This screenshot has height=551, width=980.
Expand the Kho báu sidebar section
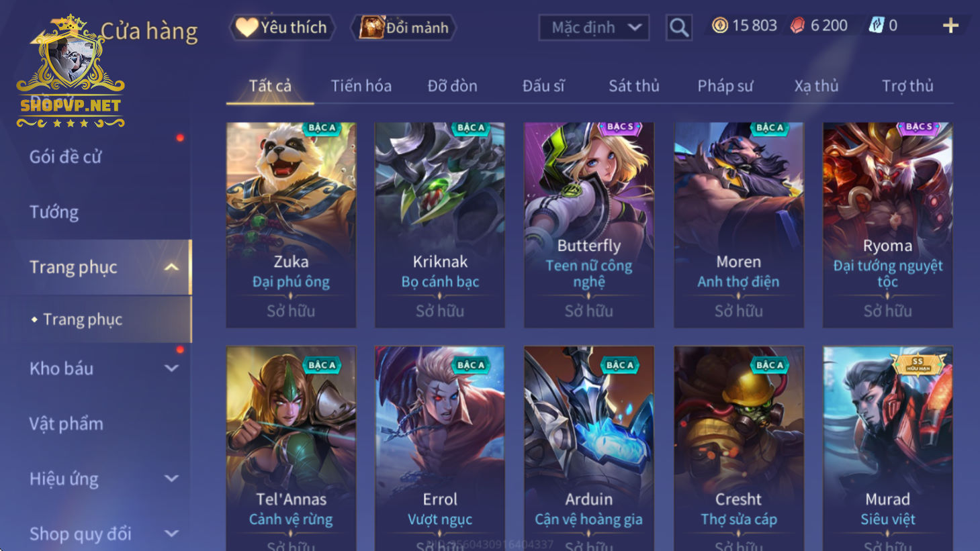(172, 368)
